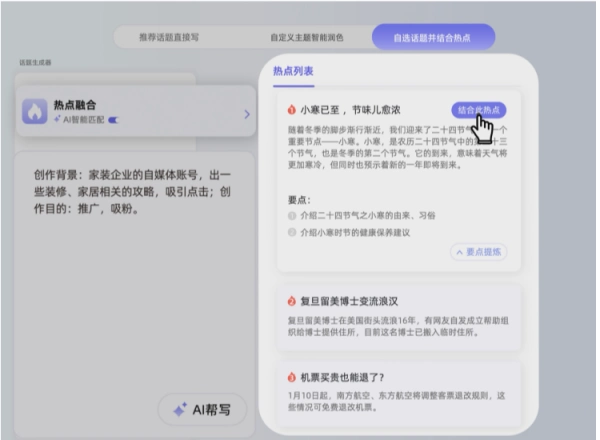The width and height of the screenshot is (600, 440).
Task: Select the 自选话题并结合热点 tab
Action: click(x=433, y=37)
